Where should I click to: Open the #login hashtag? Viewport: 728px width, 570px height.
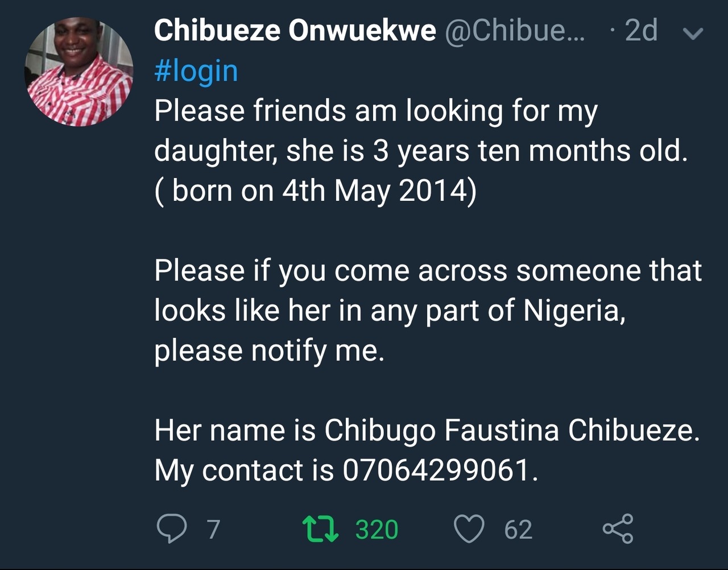pyautogui.click(x=196, y=71)
